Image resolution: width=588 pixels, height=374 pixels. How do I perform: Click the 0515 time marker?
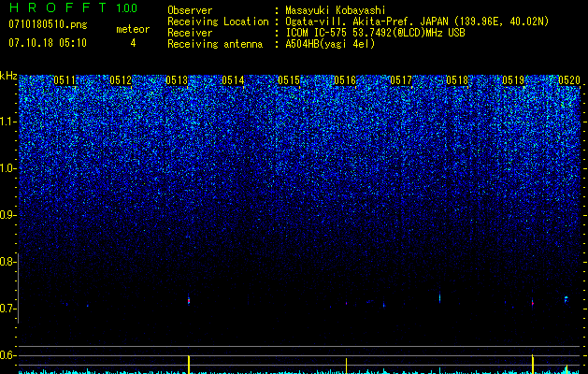tap(289, 80)
